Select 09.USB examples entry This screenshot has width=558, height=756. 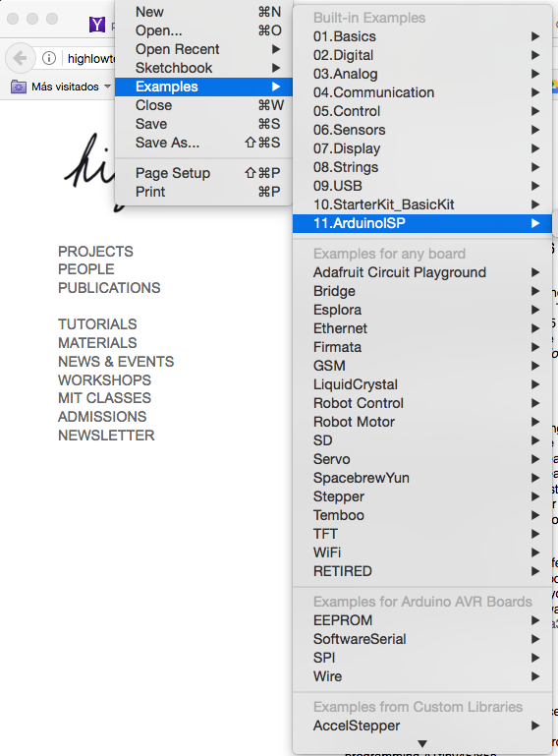point(422,186)
